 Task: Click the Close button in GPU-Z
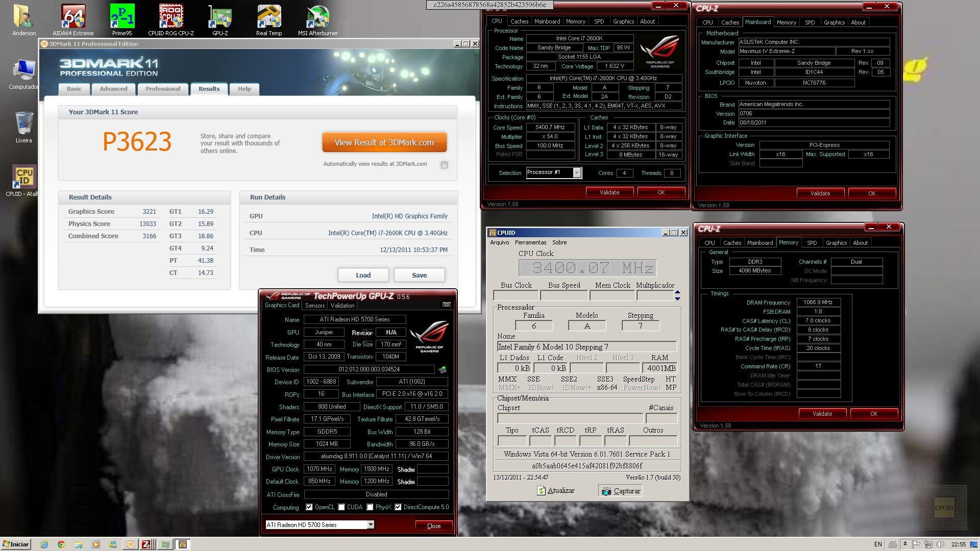click(434, 526)
